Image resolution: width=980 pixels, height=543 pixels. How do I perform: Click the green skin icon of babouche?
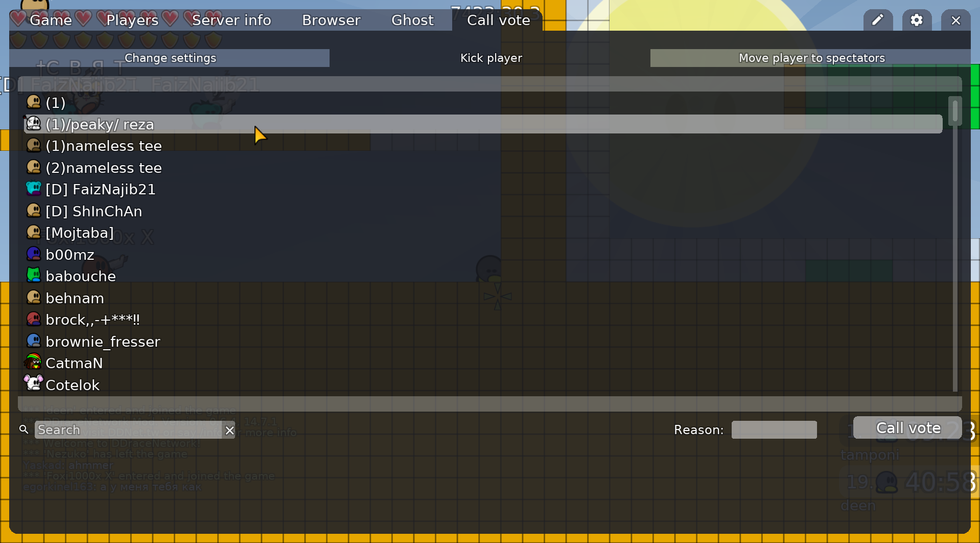[34, 276]
